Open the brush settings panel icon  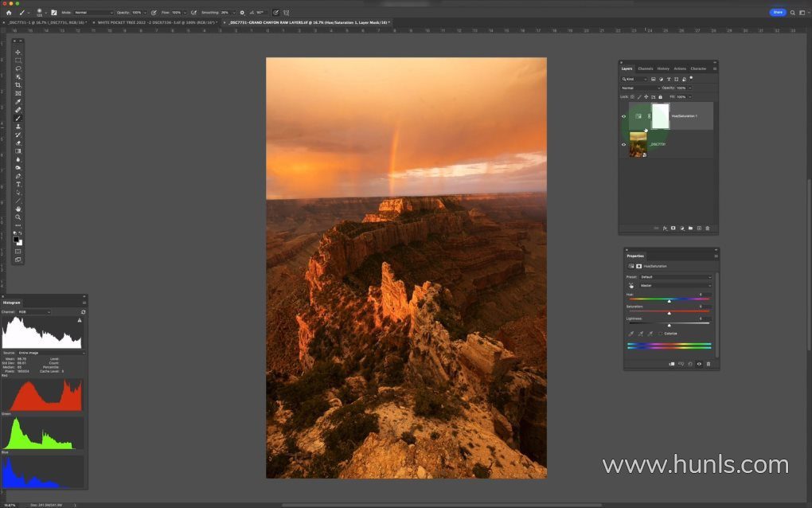coord(54,13)
